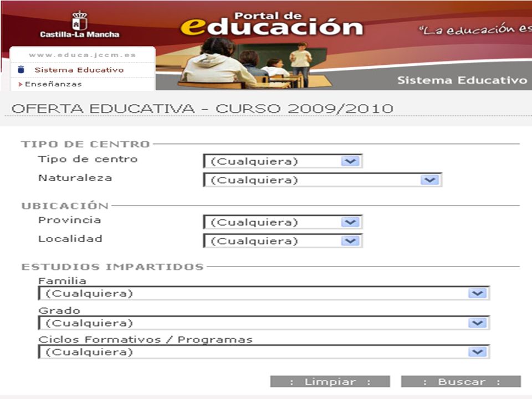Click the Castilla-La Mancha text under the logo
This screenshot has height=399, width=532.
pyautogui.click(x=80, y=34)
